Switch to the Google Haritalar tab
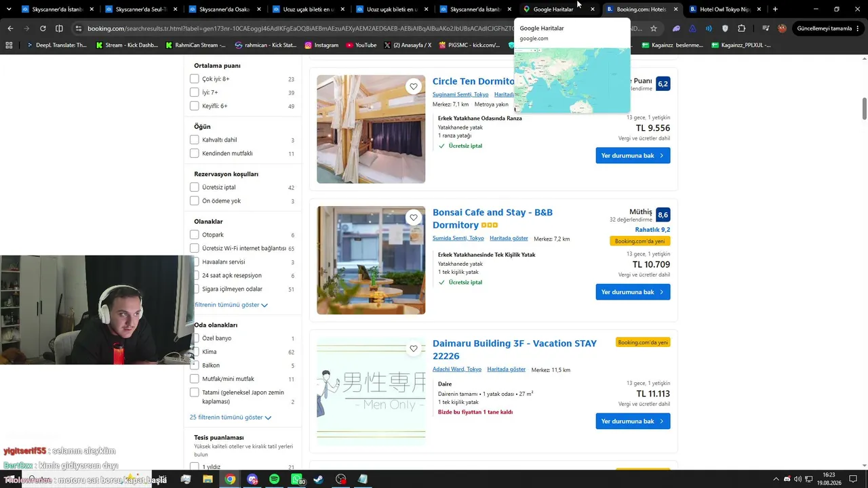Screen dimensions: 868x488 pyautogui.click(x=558, y=9)
